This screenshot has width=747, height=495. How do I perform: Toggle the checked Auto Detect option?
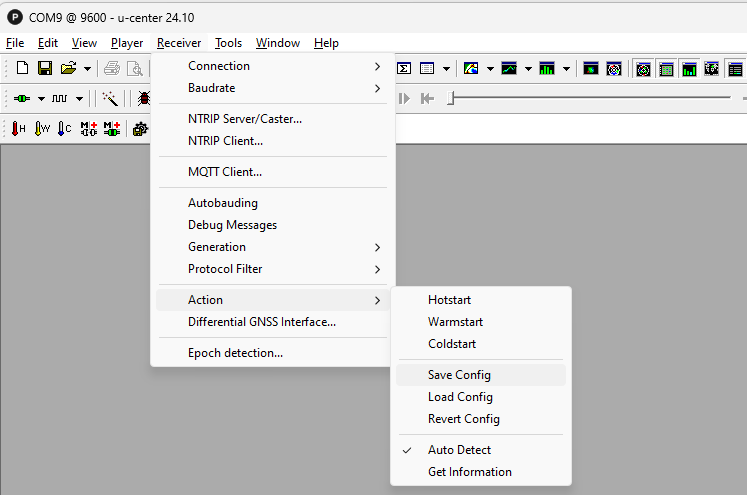(481, 450)
